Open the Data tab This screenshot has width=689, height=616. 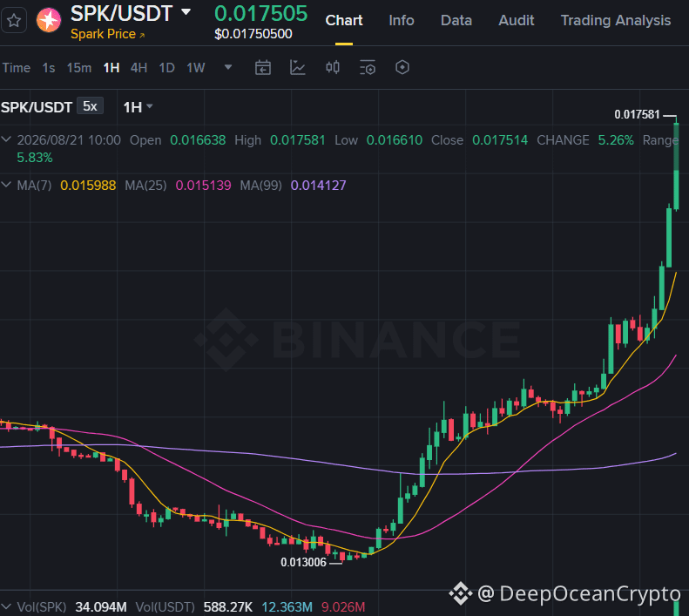456,20
